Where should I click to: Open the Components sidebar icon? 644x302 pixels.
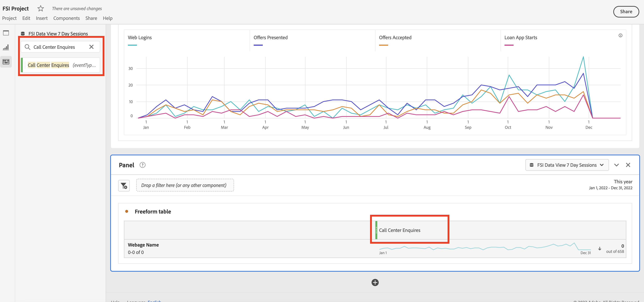[x=6, y=62]
